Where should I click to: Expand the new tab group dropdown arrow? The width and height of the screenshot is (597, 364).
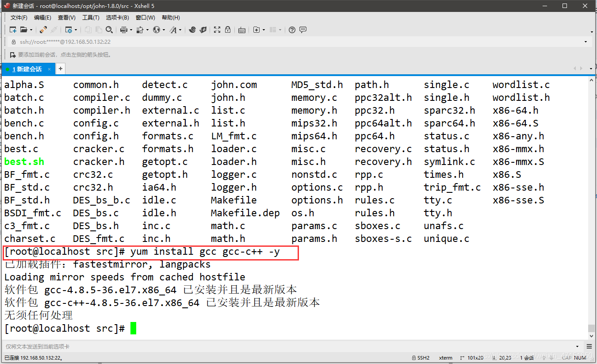(264, 30)
